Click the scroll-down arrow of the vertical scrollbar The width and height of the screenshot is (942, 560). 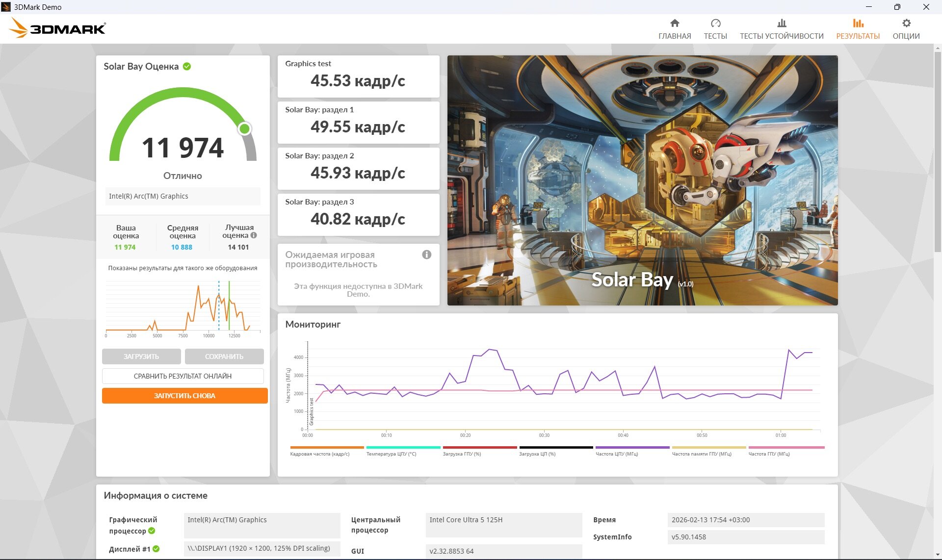click(938, 555)
